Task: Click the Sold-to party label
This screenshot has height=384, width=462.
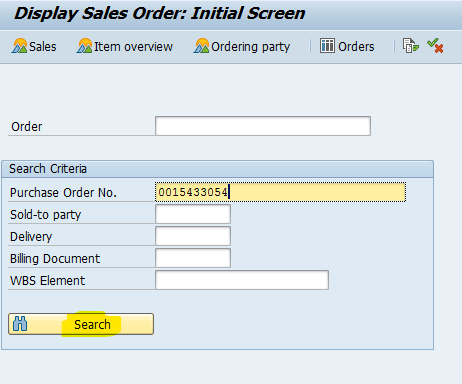Action: [46, 215]
